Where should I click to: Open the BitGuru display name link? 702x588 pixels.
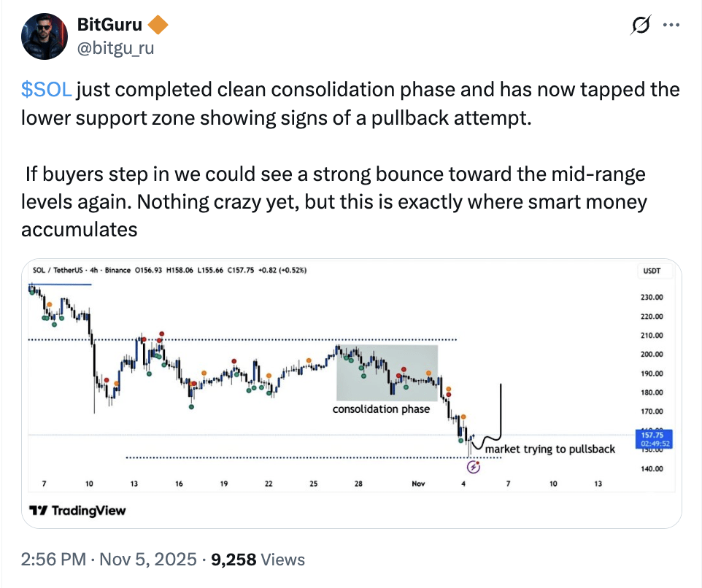109,26
